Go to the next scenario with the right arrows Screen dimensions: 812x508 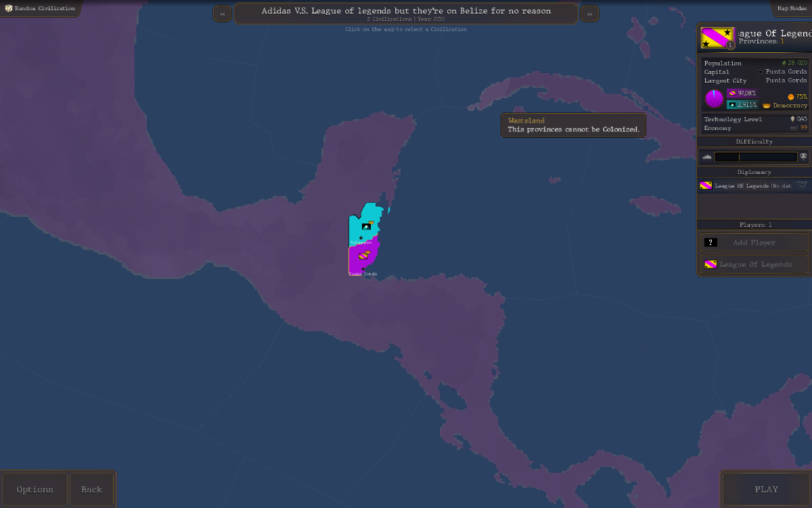tap(589, 14)
